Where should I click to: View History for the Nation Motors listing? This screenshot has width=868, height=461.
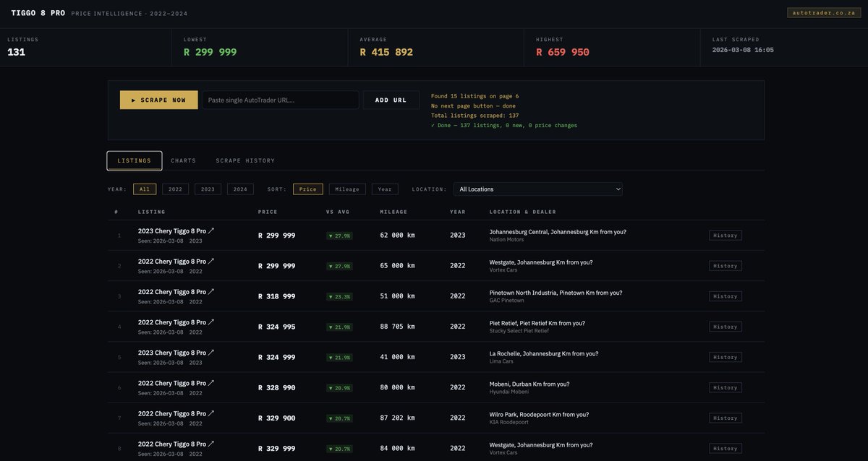coord(726,236)
